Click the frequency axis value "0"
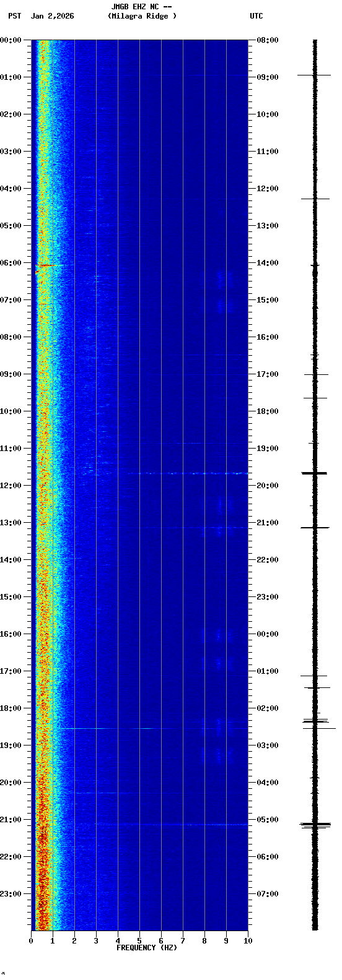The width and height of the screenshot is (342, 980). (x=31, y=941)
